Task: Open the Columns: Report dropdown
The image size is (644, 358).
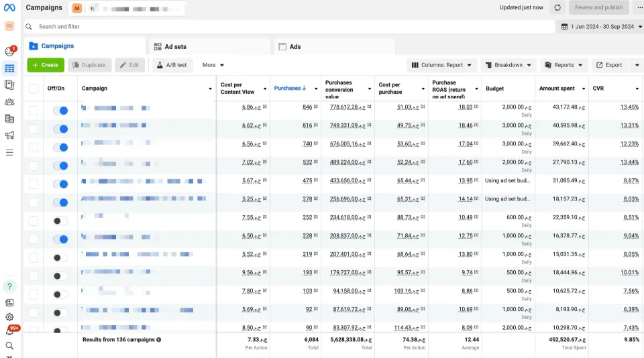Action: coord(441,65)
